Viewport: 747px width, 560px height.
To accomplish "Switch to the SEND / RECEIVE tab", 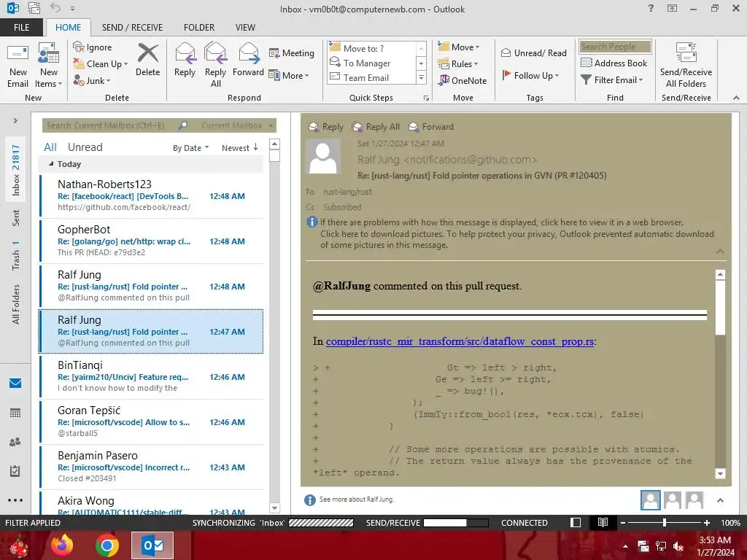I will (132, 27).
